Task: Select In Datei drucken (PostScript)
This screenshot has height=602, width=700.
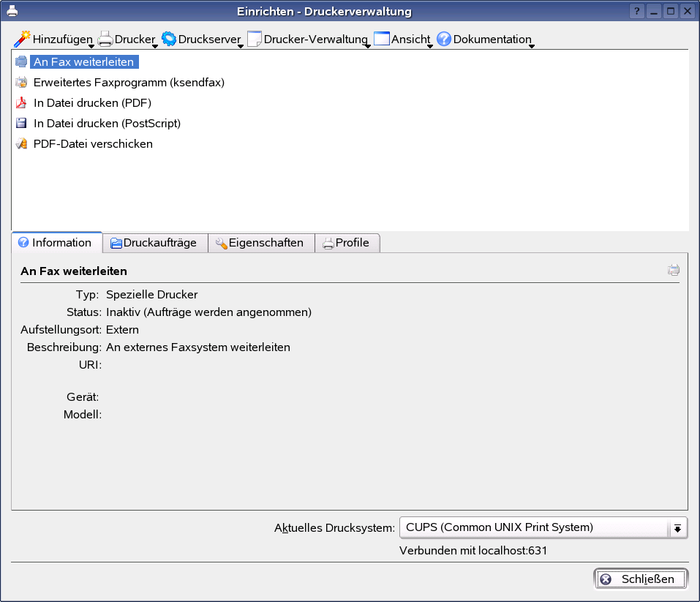Action: [107, 124]
